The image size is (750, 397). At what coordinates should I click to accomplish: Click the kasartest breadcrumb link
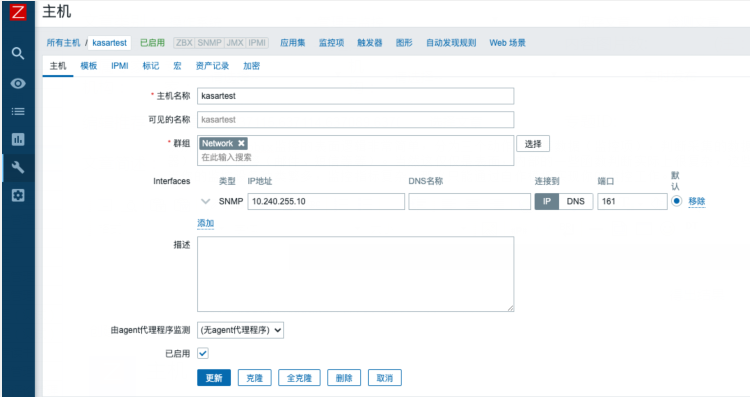point(110,43)
